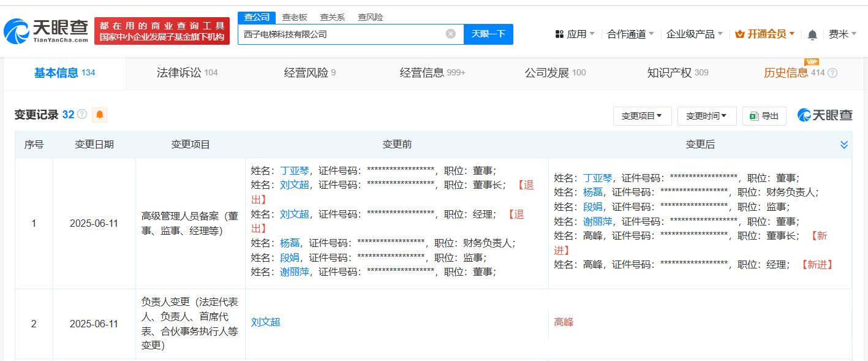868x361 pixels.
Task: Open the 变更时间 filter dropdown
Action: coord(706,116)
